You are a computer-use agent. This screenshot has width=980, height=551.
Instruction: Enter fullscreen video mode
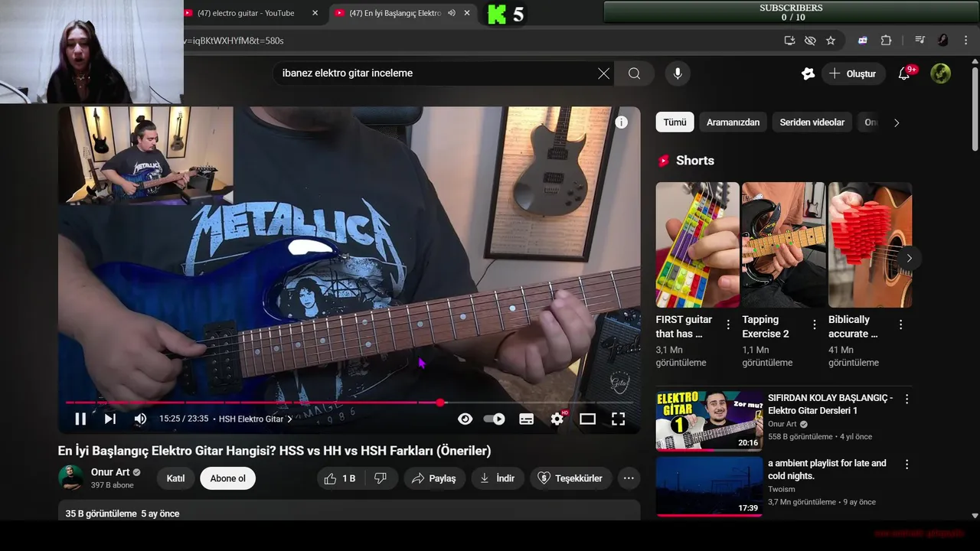618,419
